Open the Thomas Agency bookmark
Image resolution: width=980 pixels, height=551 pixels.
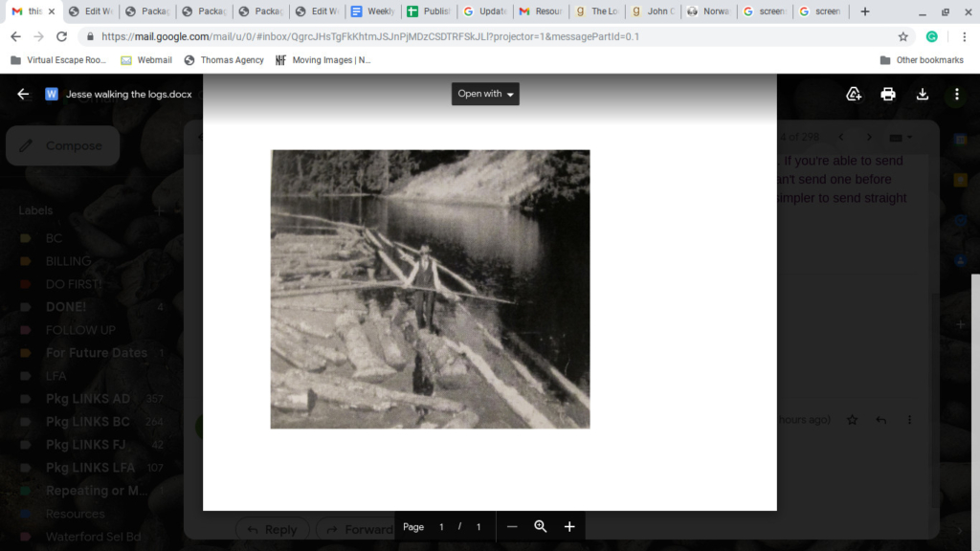pos(224,59)
